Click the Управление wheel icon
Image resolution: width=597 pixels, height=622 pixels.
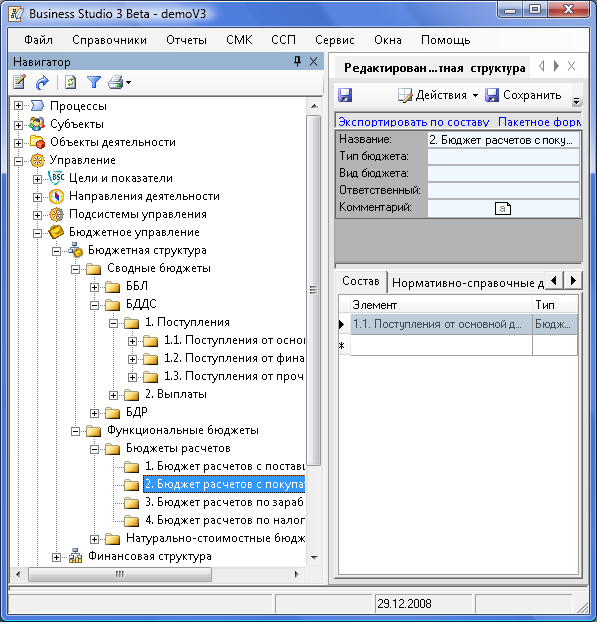(37, 160)
